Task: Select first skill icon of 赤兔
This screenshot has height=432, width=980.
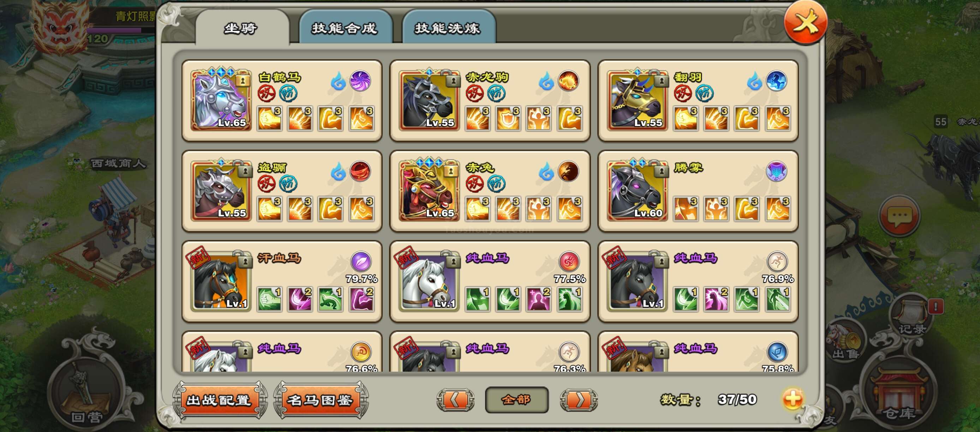Action: 477,209
